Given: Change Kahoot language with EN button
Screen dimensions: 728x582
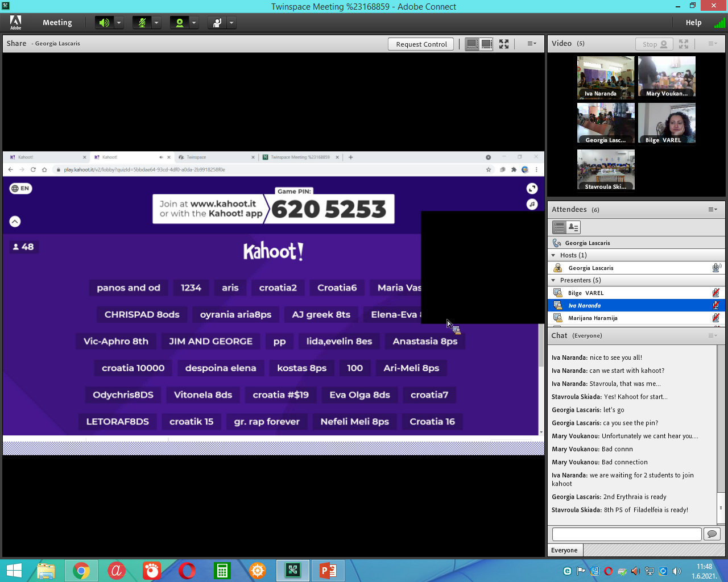Looking at the screenshot, I should 20,189.
